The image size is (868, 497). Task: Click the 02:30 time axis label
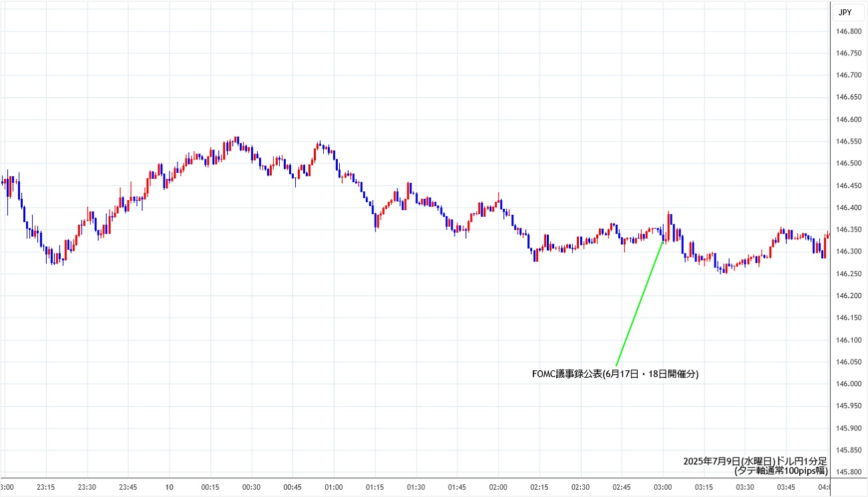click(x=580, y=487)
